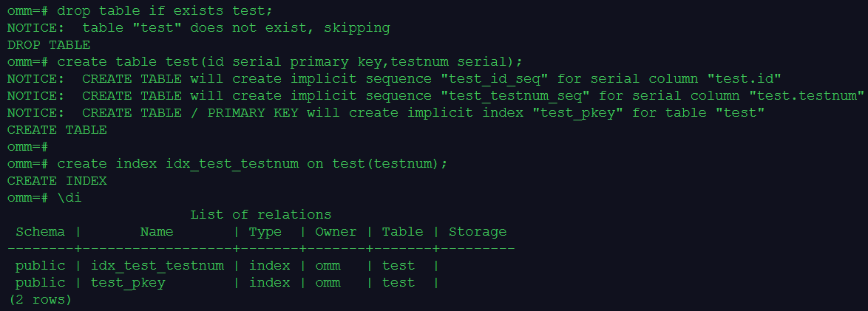Screen dimensions: 868x311
Task: Click the Schema column header
Action: point(40,231)
